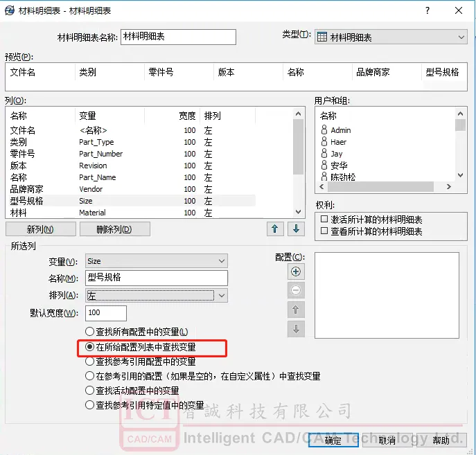Select the Admin user icon

point(324,130)
